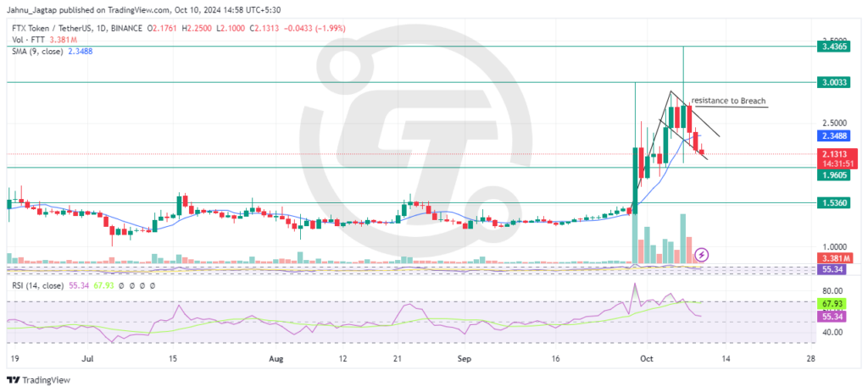Click the 'Aug' label on the date axis

pyautogui.click(x=275, y=359)
